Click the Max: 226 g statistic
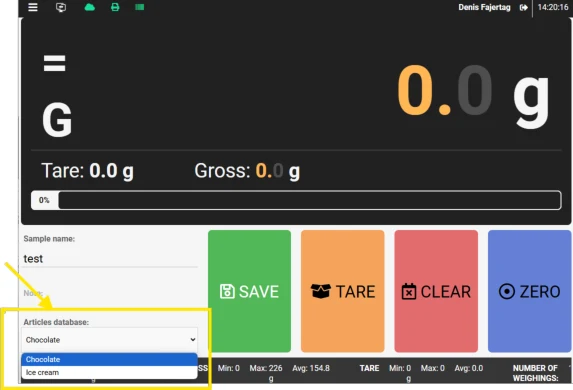The image size is (573, 390). click(266, 373)
